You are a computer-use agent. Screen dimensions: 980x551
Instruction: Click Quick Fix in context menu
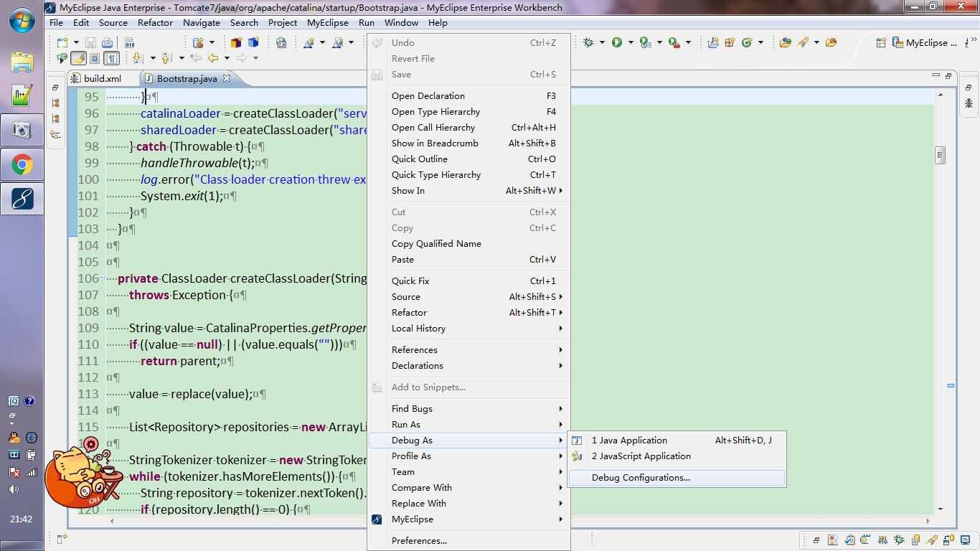click(469, 281)
